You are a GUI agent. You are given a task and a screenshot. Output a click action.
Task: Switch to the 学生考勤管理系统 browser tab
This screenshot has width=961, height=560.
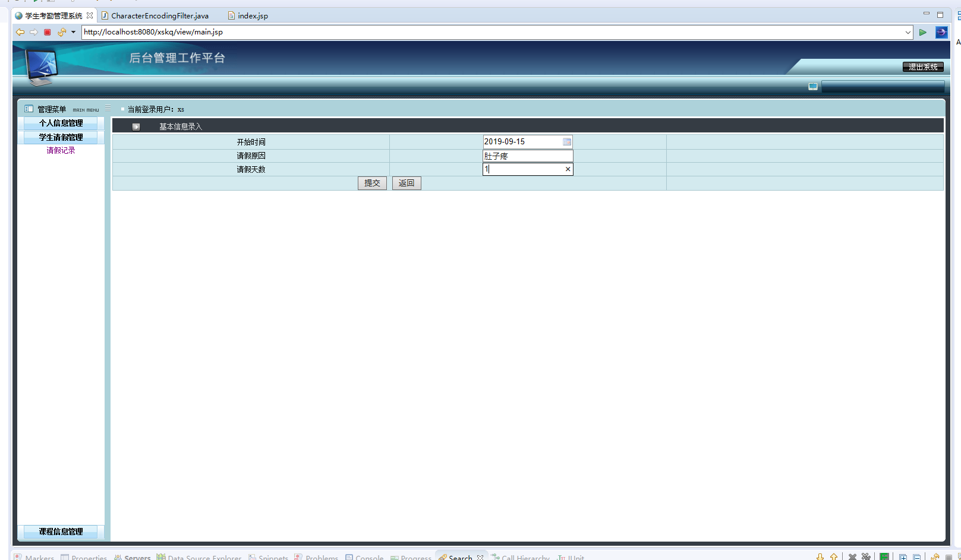(x=53, y=16)
